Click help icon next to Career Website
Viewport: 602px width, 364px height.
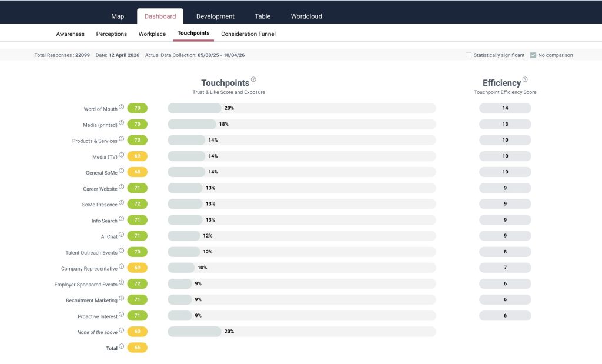click(122, 187)
